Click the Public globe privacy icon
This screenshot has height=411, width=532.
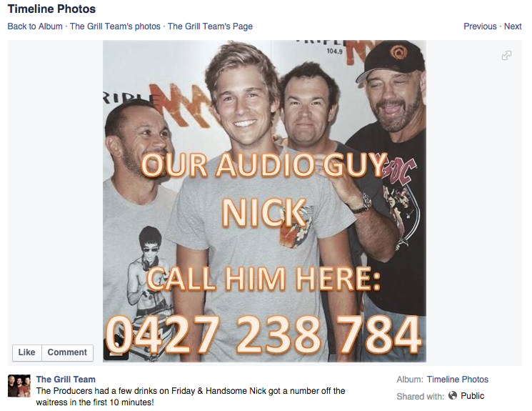(x=453, y=395)
